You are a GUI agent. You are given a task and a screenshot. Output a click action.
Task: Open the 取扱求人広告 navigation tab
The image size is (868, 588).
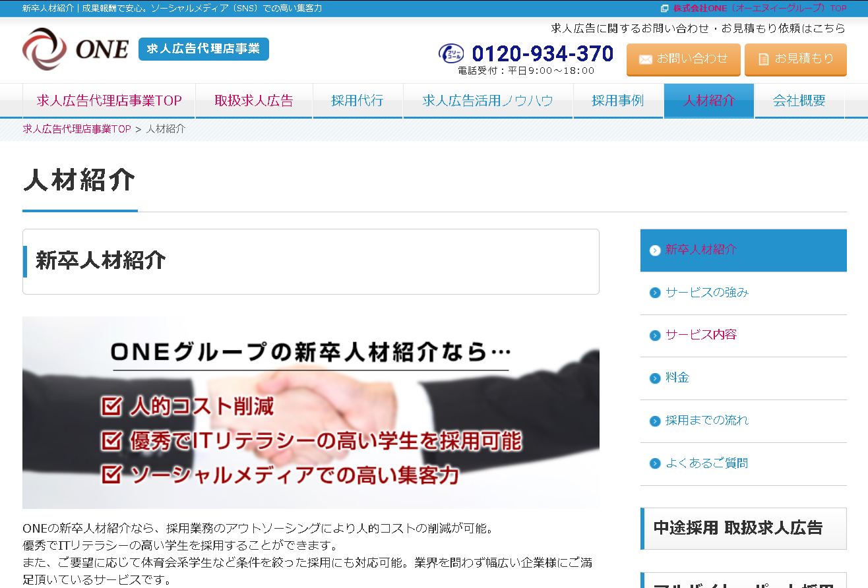click(x=254, y=101)
